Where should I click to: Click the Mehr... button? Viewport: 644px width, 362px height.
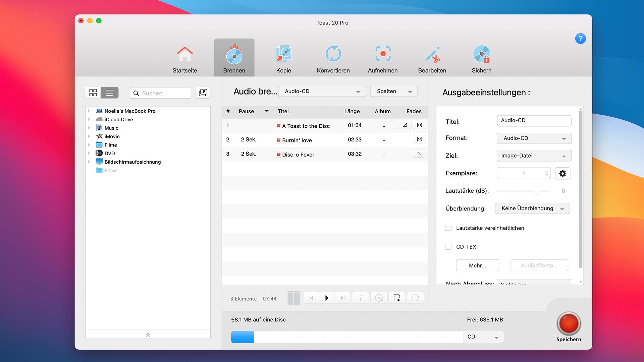[477, 265]
